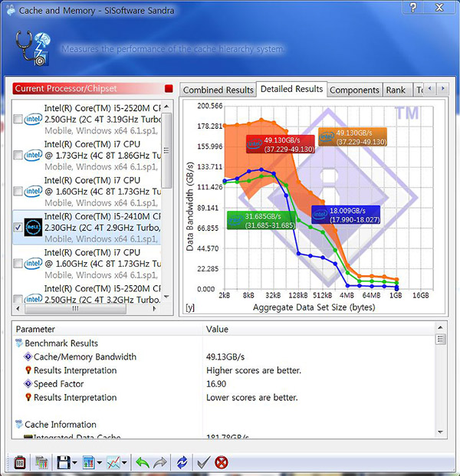Open the Rank tab

click(396, 90)
